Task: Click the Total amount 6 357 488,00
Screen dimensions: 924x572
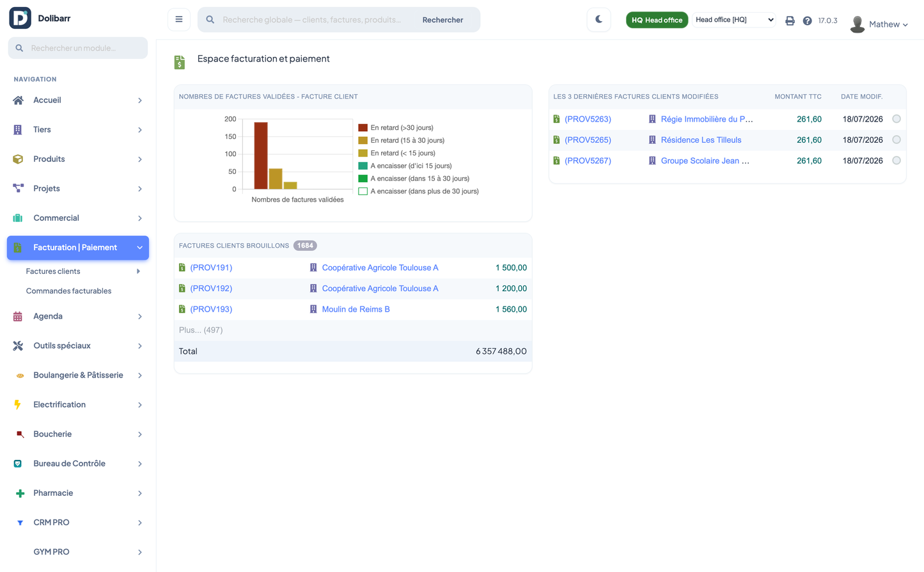Action: pyautogui.click(x=501, y=351)
